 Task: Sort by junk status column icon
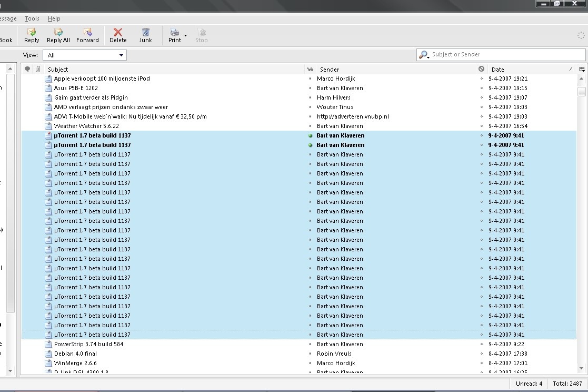click(481, 69)
